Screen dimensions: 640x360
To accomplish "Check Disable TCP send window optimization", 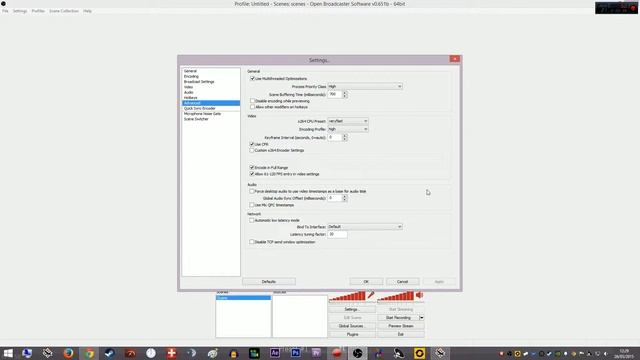I will pyautogui.click(x=252, y=242).
